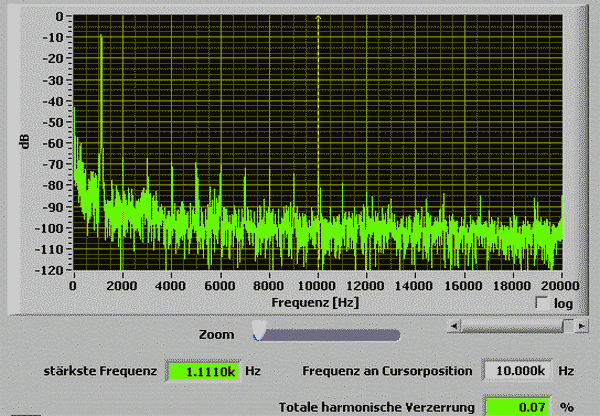The image size is (600, 416).
Task: Select the yellow cursor line at 10000 Hz
Action: (318, 142)
